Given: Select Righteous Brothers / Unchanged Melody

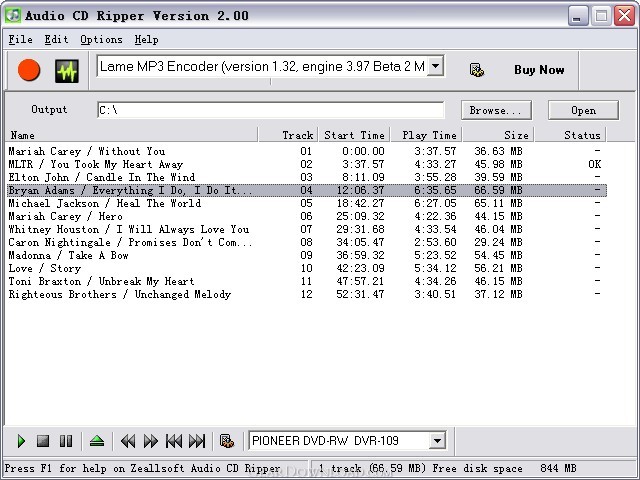Looking at the screenshot, I should click(306, 294).
